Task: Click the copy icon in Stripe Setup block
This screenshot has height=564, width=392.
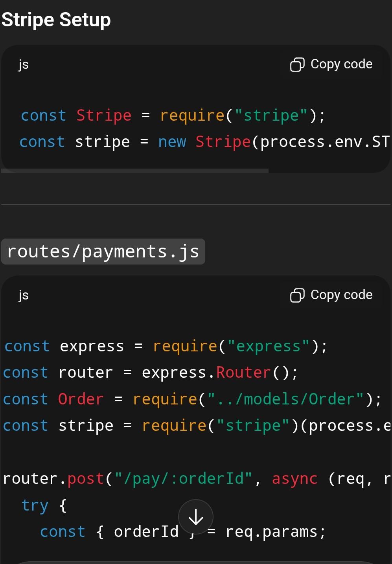Action: [x=297, y=64]
